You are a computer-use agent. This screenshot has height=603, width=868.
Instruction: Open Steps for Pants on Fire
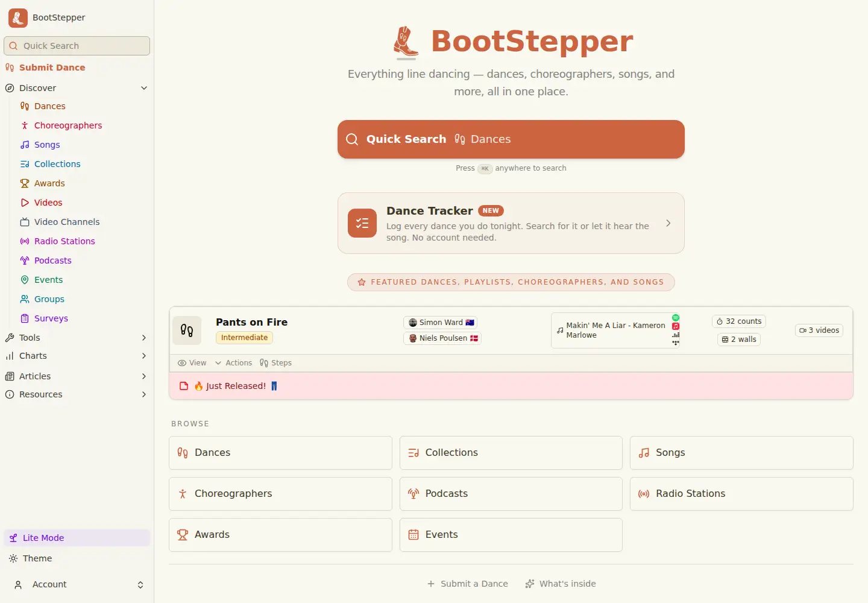(x=275, y=363)
